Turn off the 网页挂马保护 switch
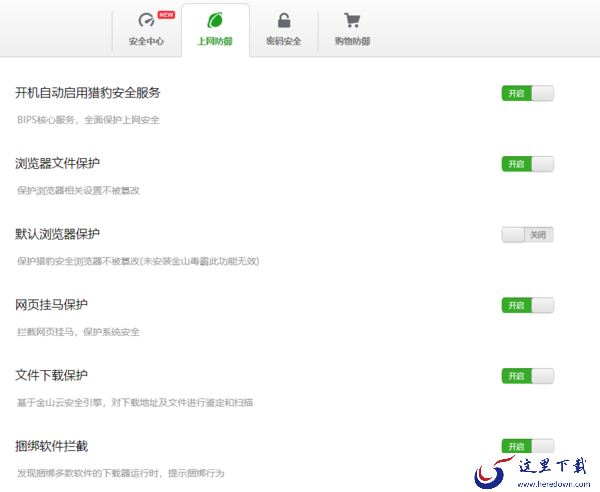 (x=528, y=305)
